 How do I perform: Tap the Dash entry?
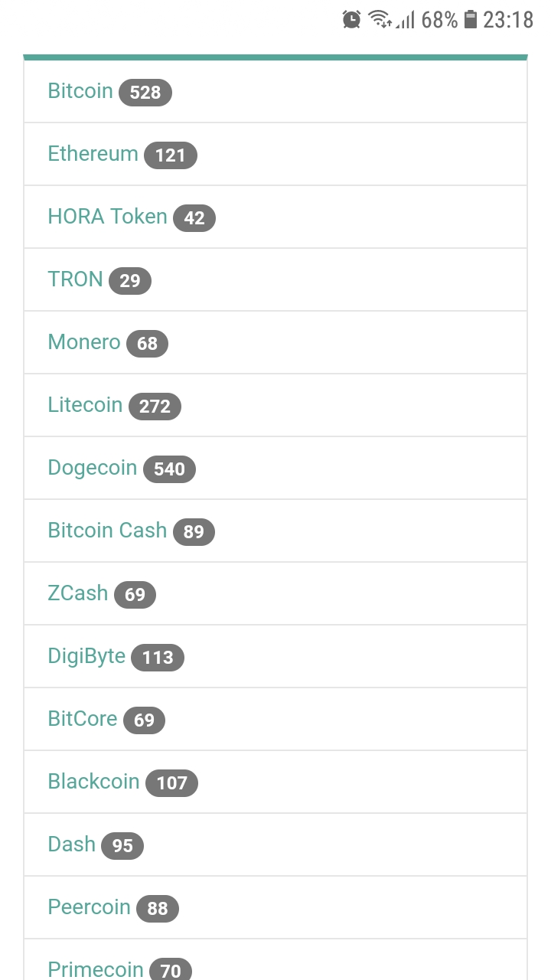coord(72,844)
